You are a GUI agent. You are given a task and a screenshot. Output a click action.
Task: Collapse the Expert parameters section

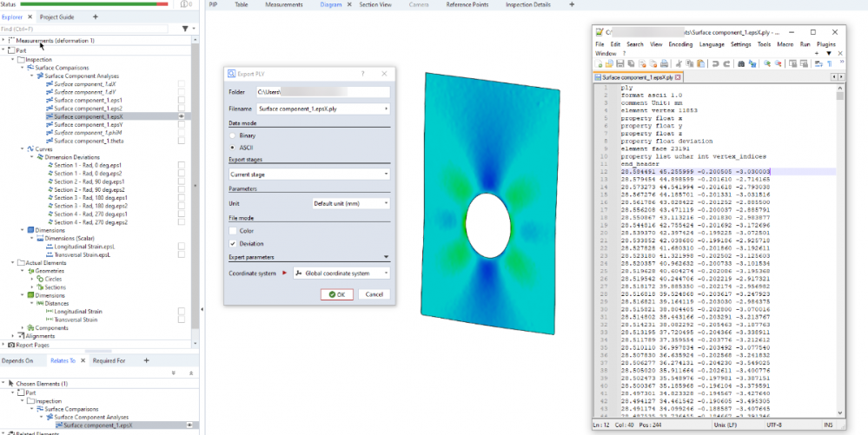385,257
